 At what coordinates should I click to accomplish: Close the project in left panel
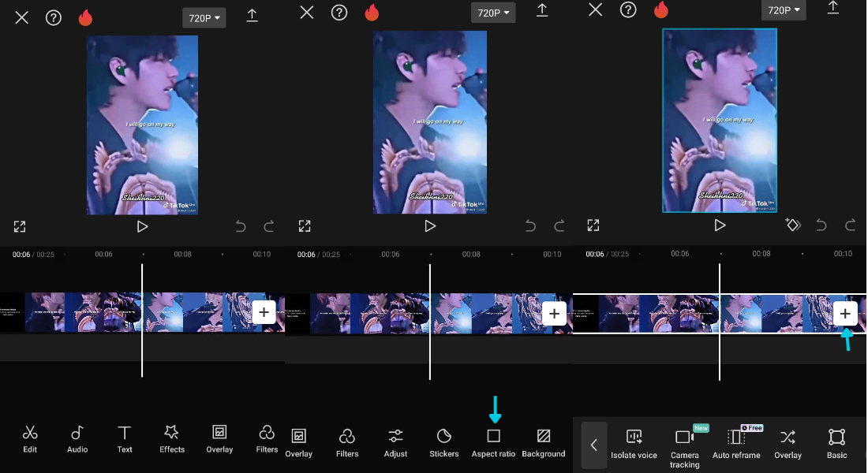(21, 17)
